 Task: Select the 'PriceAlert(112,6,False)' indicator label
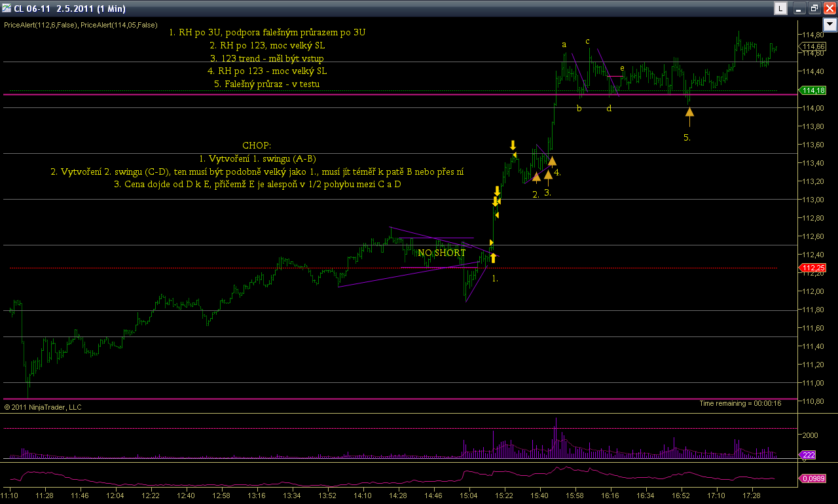pyautogui.click(x=41, y=25)
